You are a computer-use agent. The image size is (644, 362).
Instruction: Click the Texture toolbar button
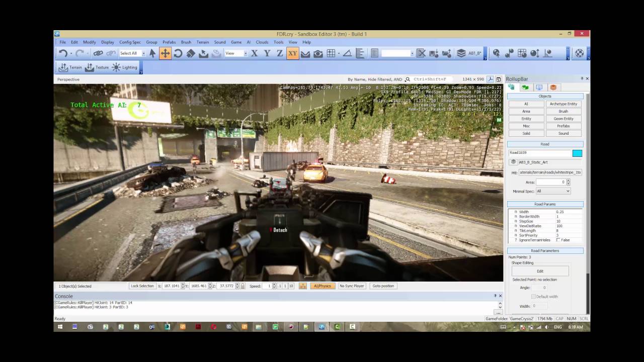point(97,67)
